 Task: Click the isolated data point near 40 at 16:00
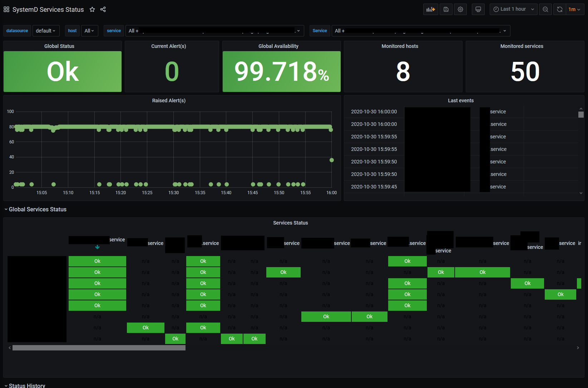(332, 160)
